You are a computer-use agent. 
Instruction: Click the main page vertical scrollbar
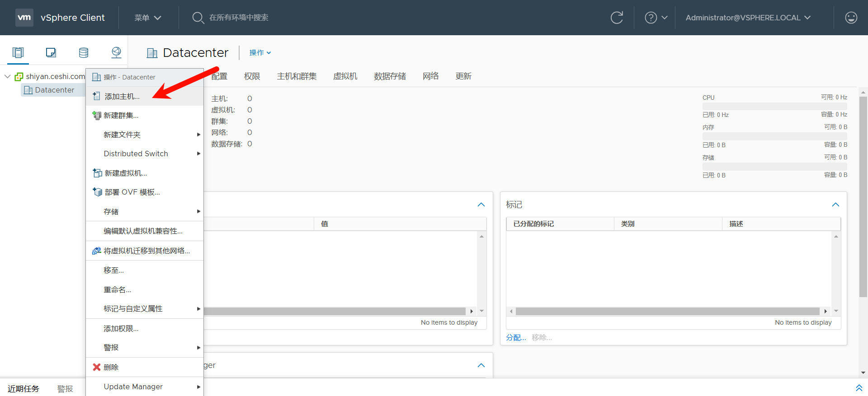coord(863,197)
